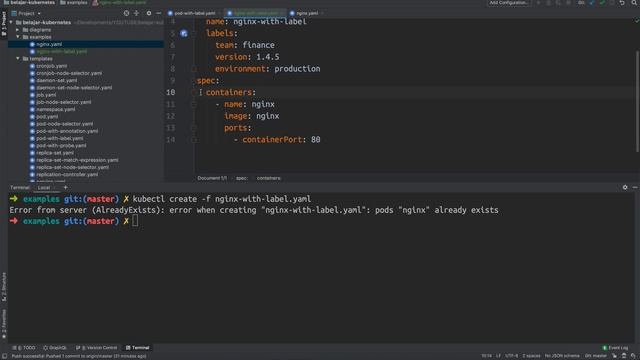Fold the labels block at line 5

tap(194, 33)
